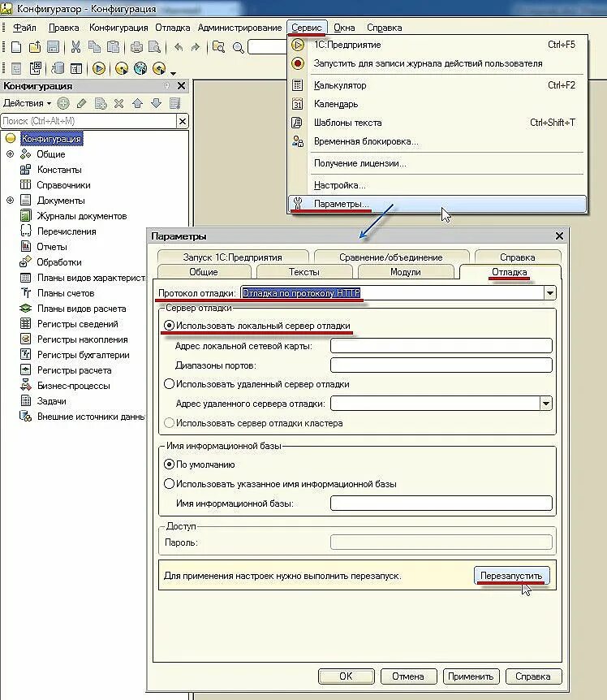Open Сравнение/объединение tab
607x700 pixels.
pos(391,257)
